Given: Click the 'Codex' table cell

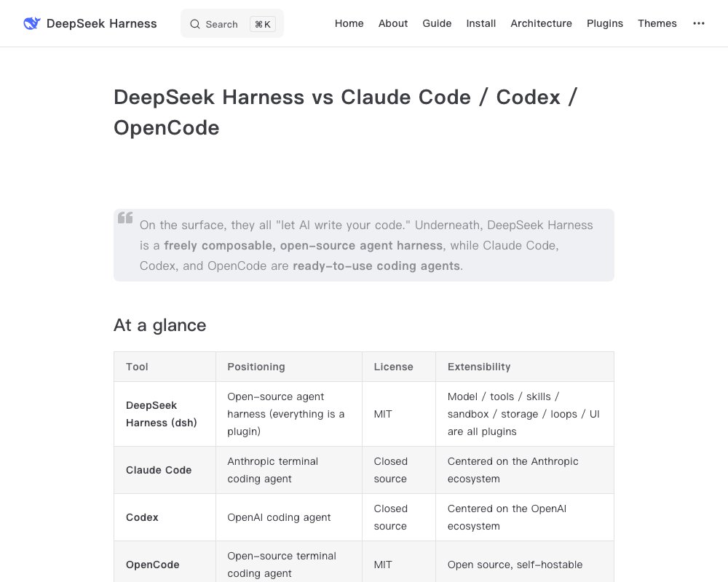Looking at the screenshot, I should coord(165,517).
